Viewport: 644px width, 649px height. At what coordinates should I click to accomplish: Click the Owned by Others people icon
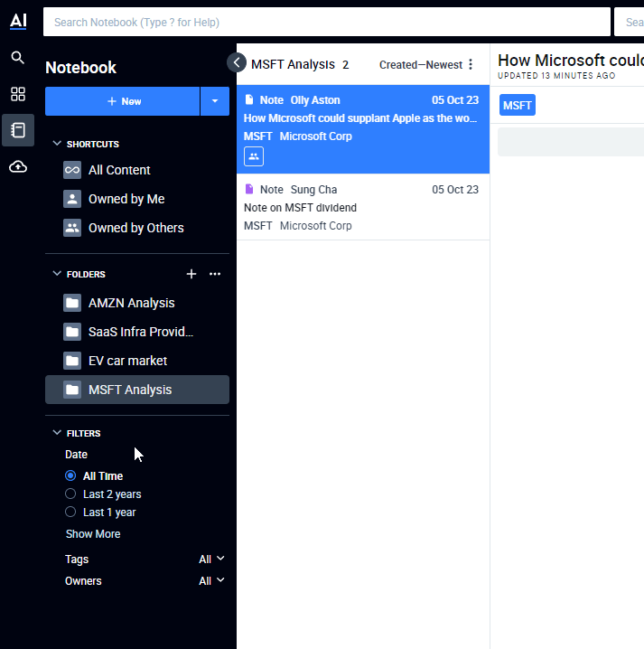72,228
